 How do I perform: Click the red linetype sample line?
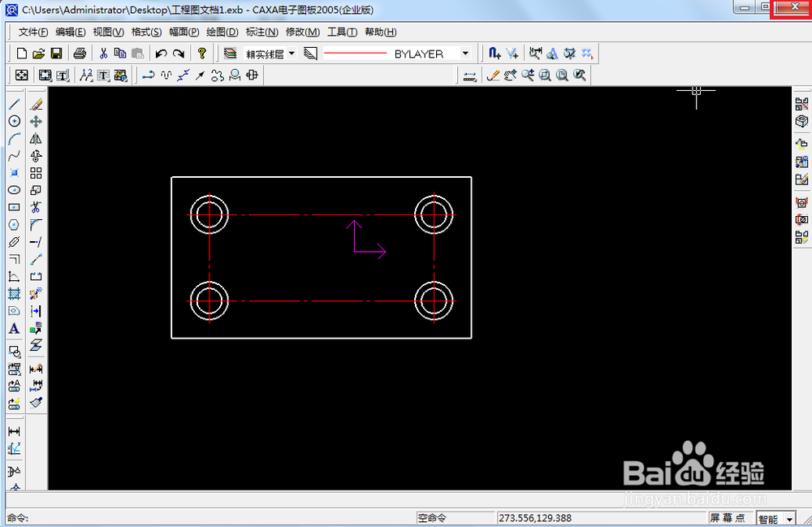(x=356, y=54)
